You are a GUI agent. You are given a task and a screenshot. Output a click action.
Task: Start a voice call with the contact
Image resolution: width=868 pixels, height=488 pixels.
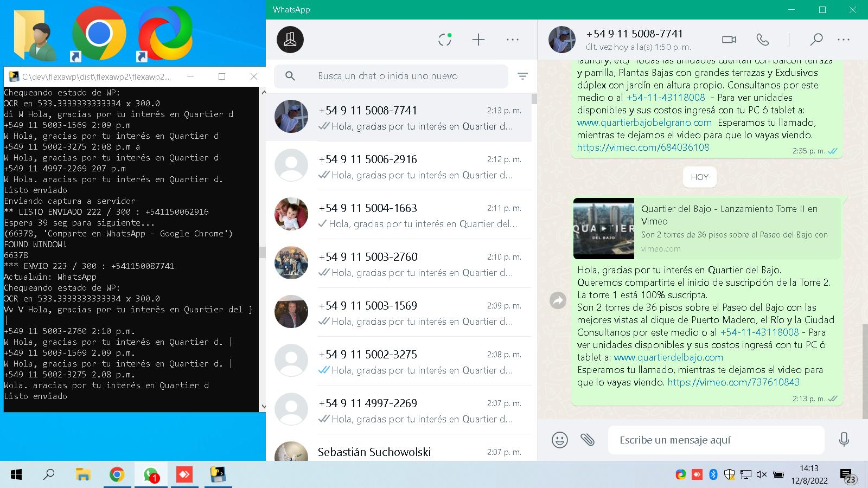pyautogui.click(x=763, y=40)
